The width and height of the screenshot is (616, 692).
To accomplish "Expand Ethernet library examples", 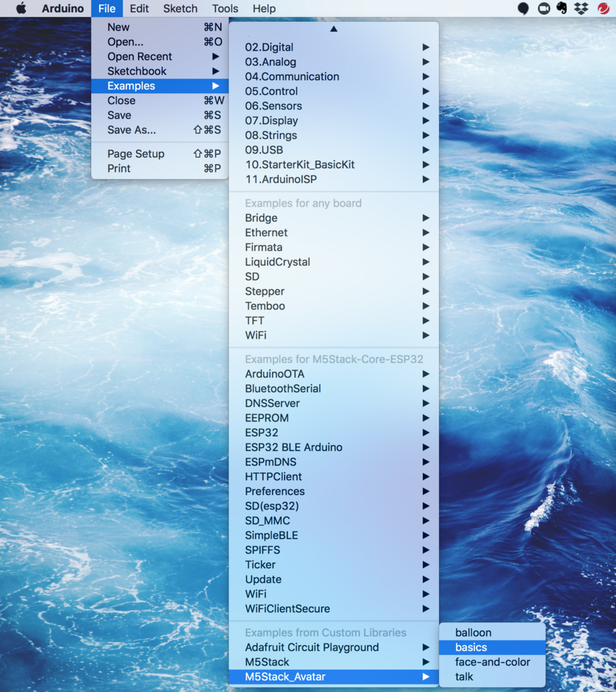I will 334,232.
